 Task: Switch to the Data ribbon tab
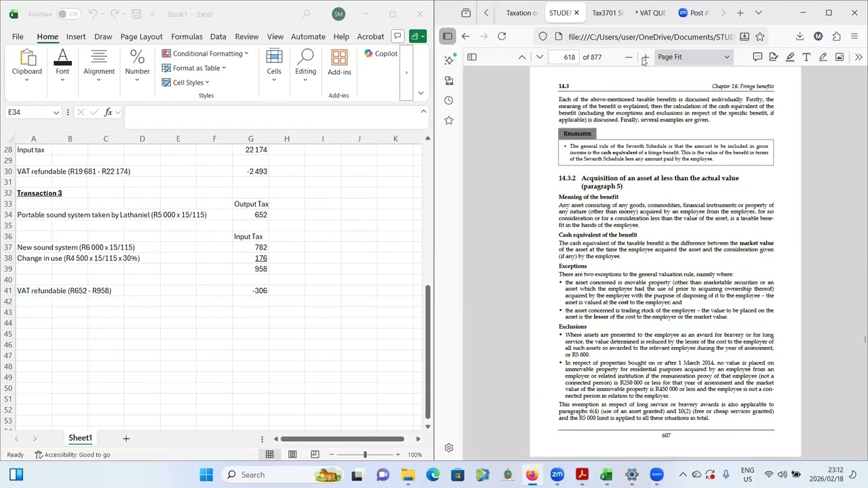point(218,37)
